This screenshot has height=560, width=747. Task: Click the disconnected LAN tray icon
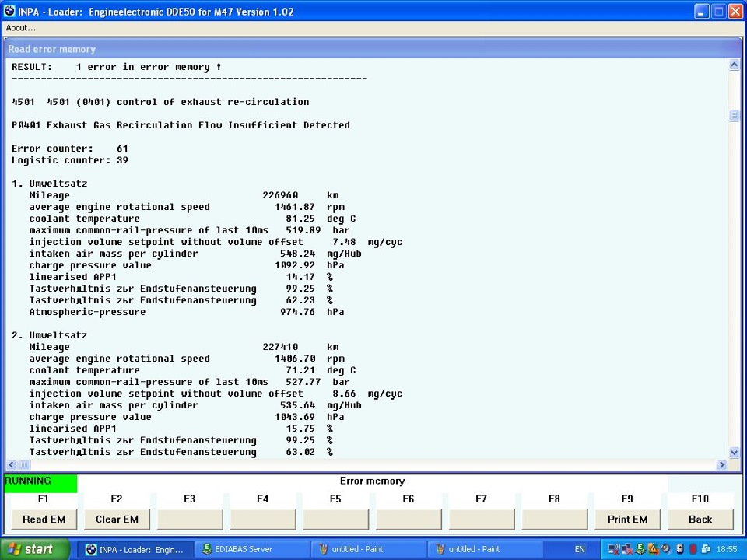click(628, 549)
